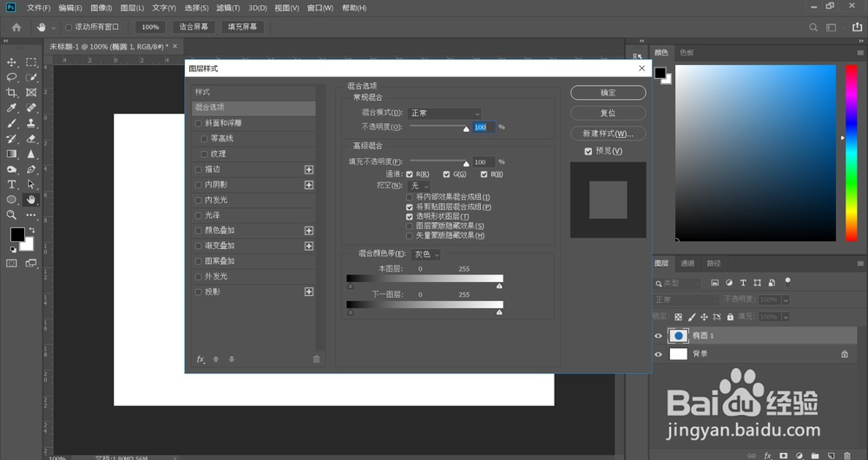This screenshot has height=460, width=868.
Task: Click the new layer icon in Layers panel
Action: [832, 456]
